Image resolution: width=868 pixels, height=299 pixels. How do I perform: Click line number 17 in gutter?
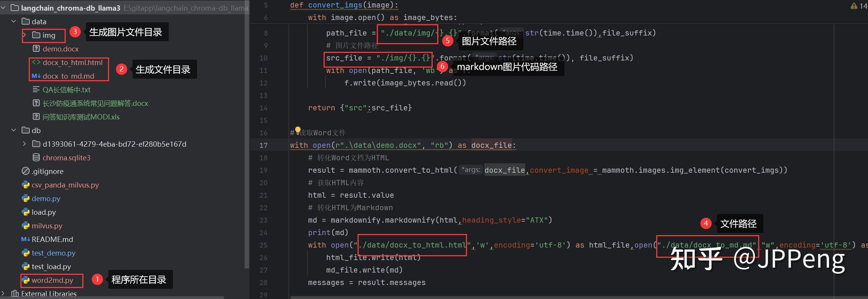pos(264,145)
